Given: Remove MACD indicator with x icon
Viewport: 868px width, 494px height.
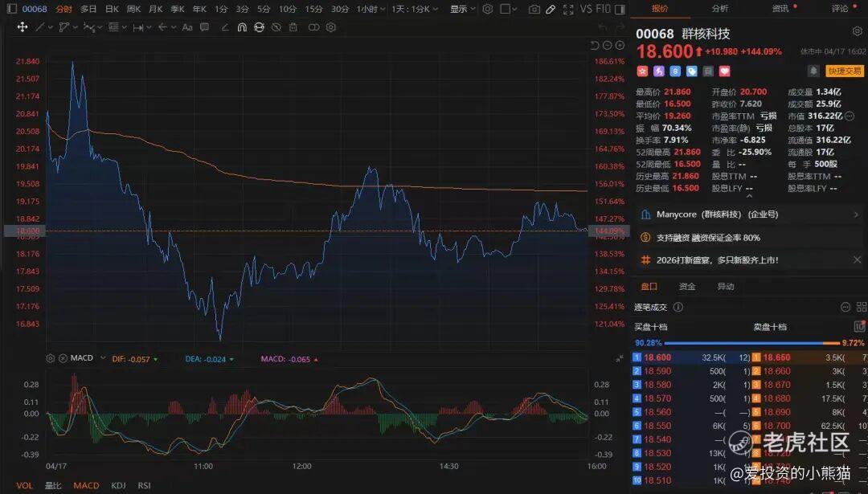Looking at the screenshot, I should click(63, 358).
